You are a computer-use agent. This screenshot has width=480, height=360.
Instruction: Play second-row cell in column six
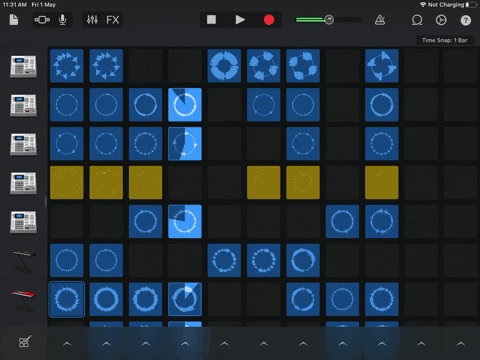[x=264, y=105]
